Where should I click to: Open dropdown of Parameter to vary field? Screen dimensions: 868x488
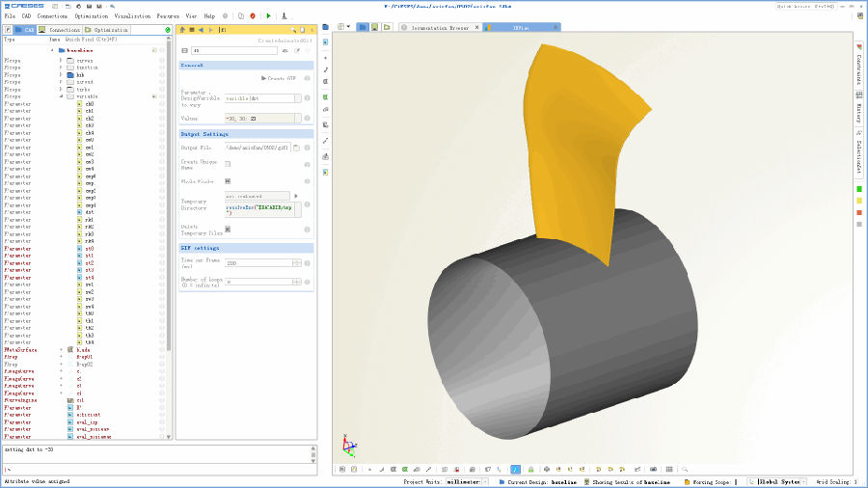point(298,98)
